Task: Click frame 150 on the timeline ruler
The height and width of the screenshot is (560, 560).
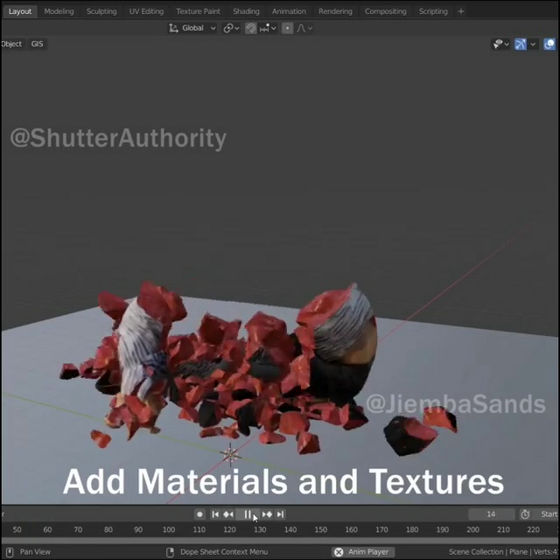Action: click(x=321, y=530)
